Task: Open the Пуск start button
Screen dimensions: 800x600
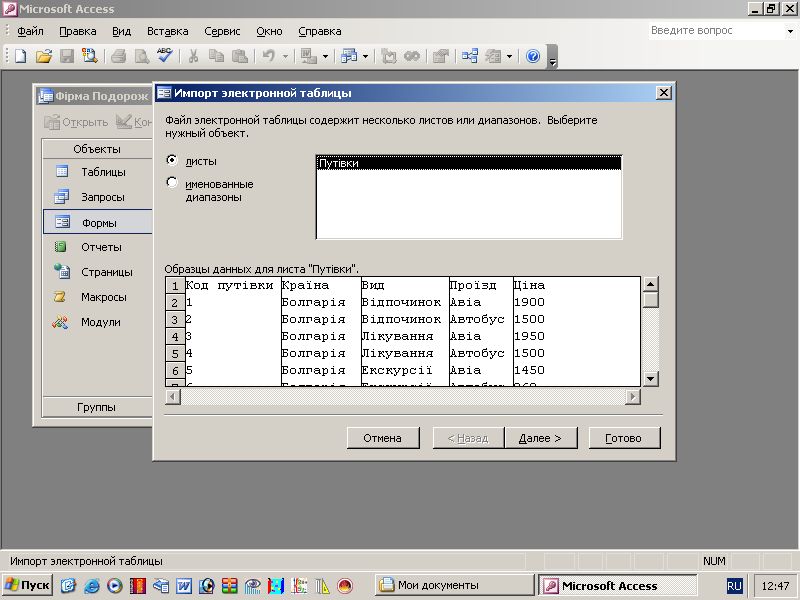Action: tap(28, 585)
